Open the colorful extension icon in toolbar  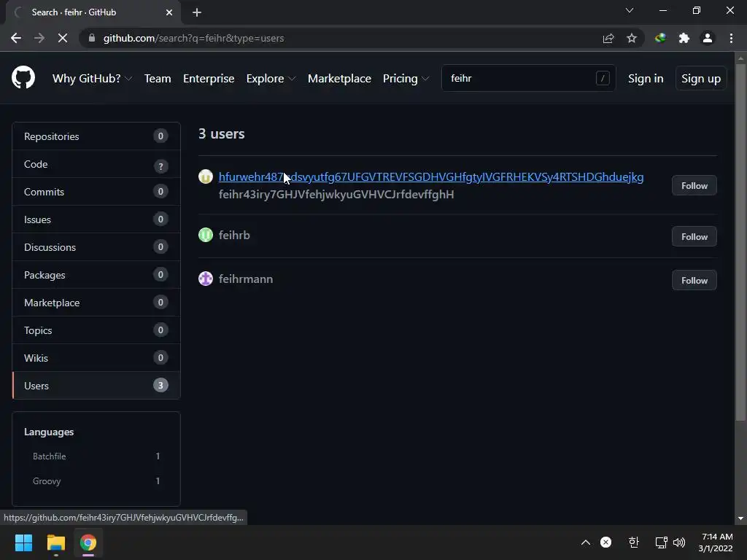[660, 38]
